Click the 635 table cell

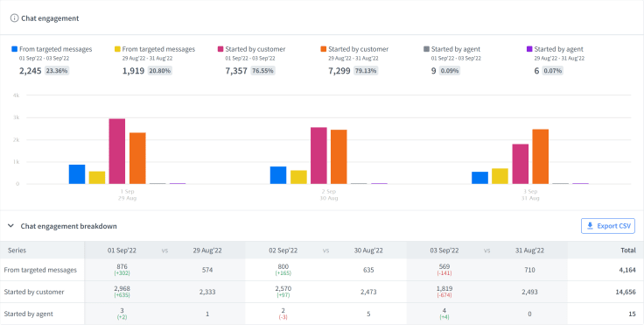coord(368,270)
